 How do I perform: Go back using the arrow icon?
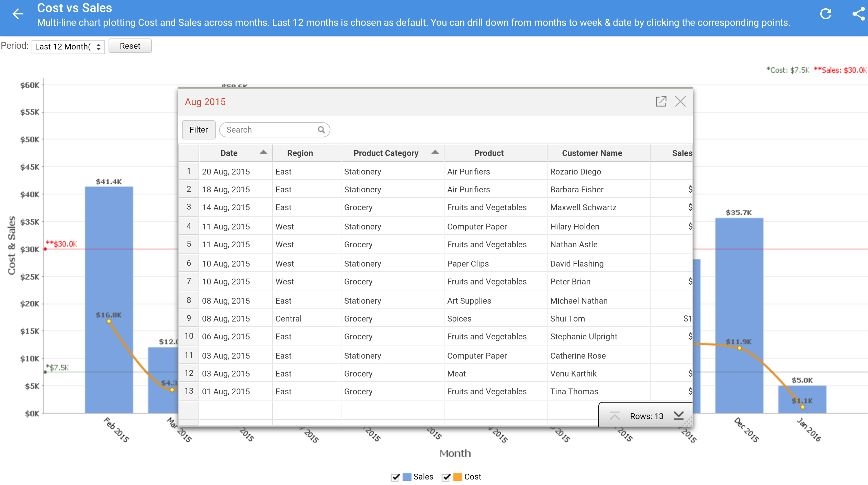18,14
